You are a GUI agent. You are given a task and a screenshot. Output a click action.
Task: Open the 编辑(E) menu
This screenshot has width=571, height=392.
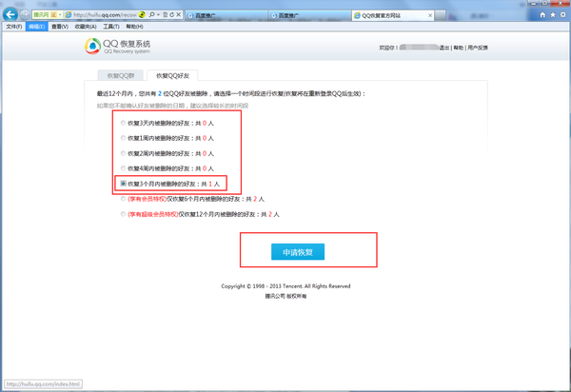tap(37, 27)
